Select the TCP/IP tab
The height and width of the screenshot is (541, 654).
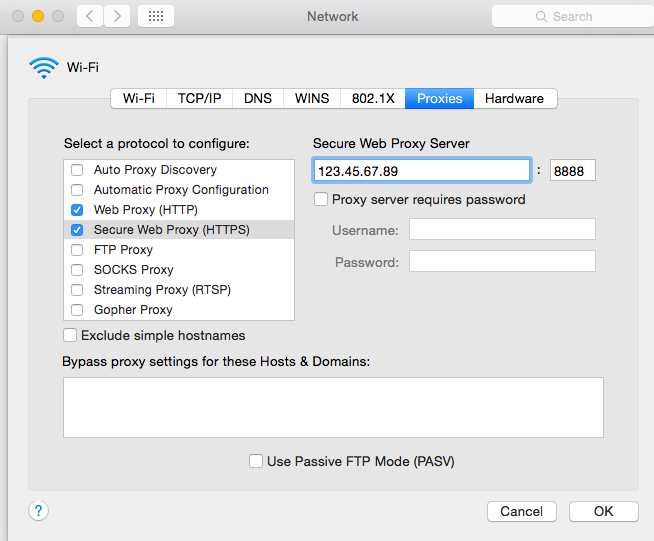[201, 98]
